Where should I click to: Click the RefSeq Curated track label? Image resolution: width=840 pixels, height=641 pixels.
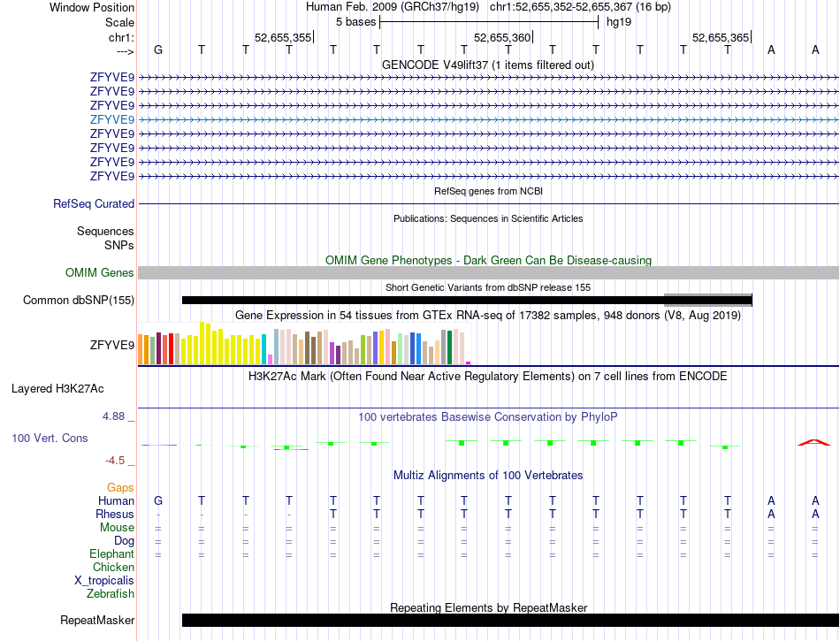click(x=94, y=204)
